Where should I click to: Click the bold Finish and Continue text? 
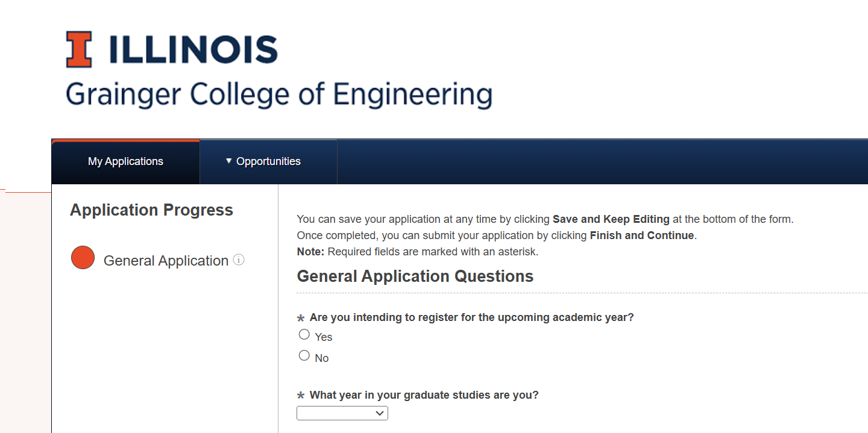641,235
